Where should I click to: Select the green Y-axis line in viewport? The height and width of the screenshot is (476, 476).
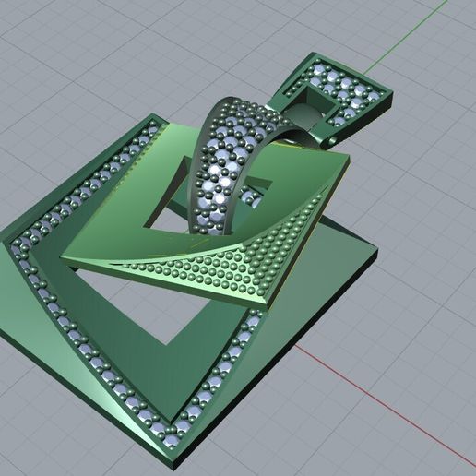click(405, 38)
